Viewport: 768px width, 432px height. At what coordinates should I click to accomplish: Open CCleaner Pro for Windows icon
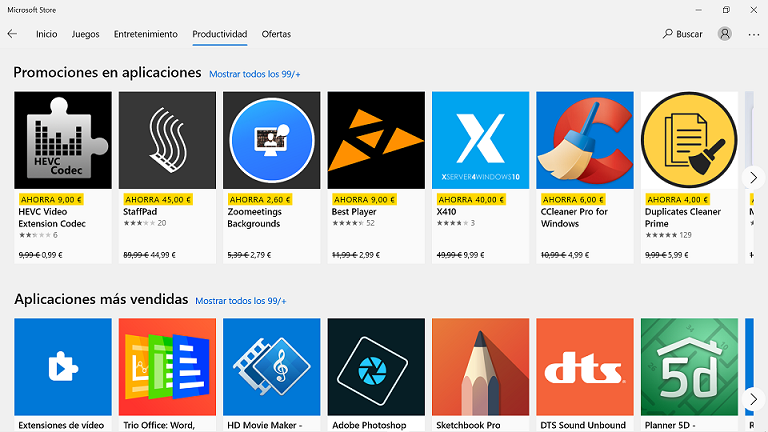[x=585, y=140]
